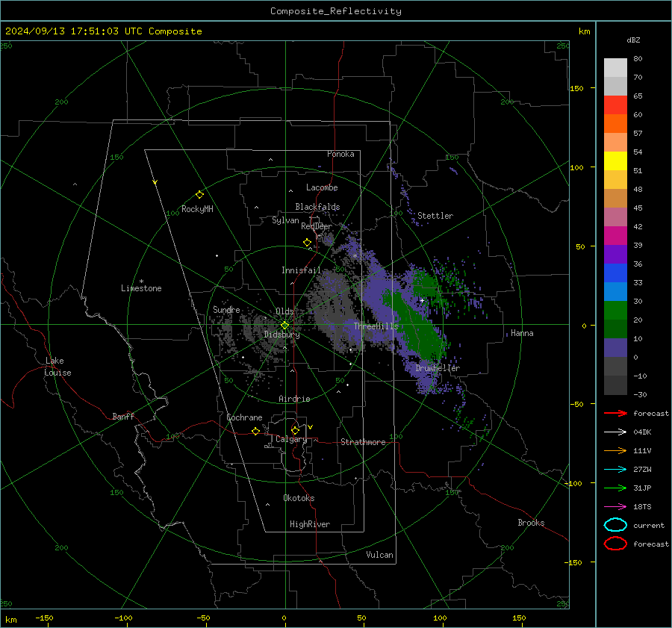The image size is (672, 628).
Task: Click the 150 tick on right km axis
Action: pos(576,88)
